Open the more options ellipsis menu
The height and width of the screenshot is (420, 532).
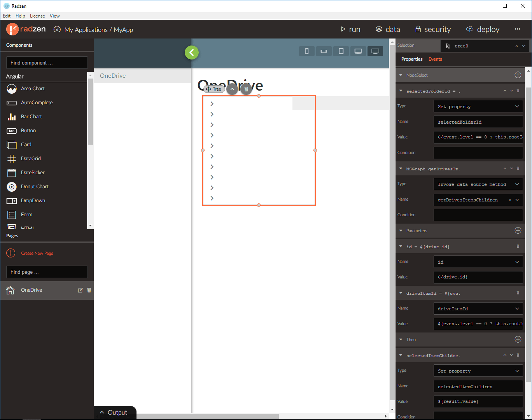point(517,29)
